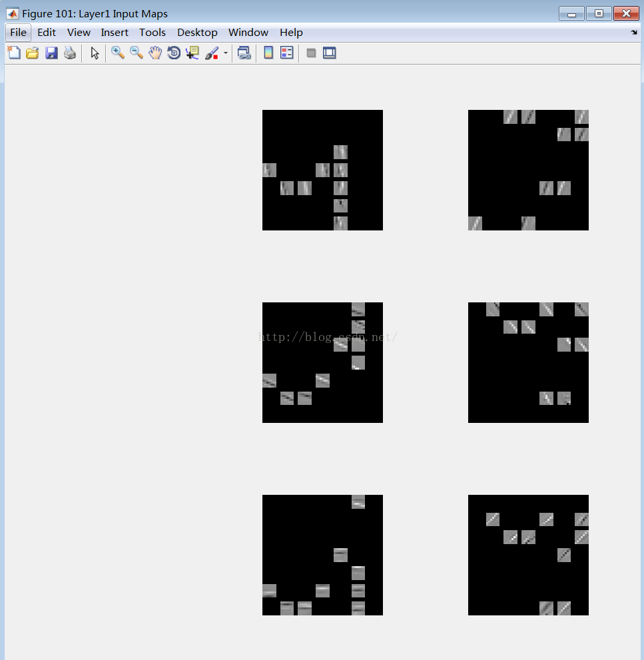Select the middle-left input map plot
Image resolution: width=644 pixels, height=660 pixels.
pos(322,362)
